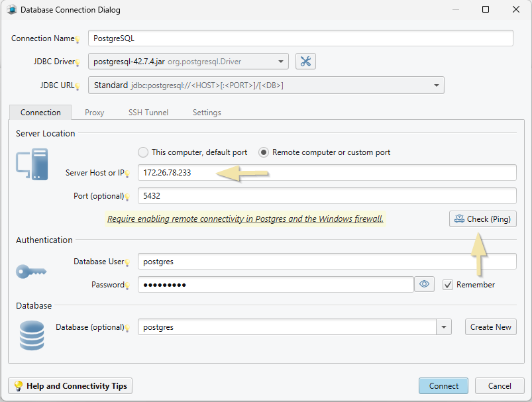Switch to the Proxy tab
This screenshot has width=532, height=402.
[x=94, y=113]
